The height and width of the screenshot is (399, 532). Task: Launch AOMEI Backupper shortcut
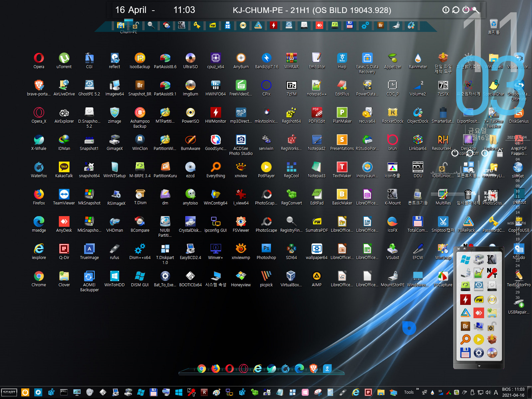tap(89, 281)
